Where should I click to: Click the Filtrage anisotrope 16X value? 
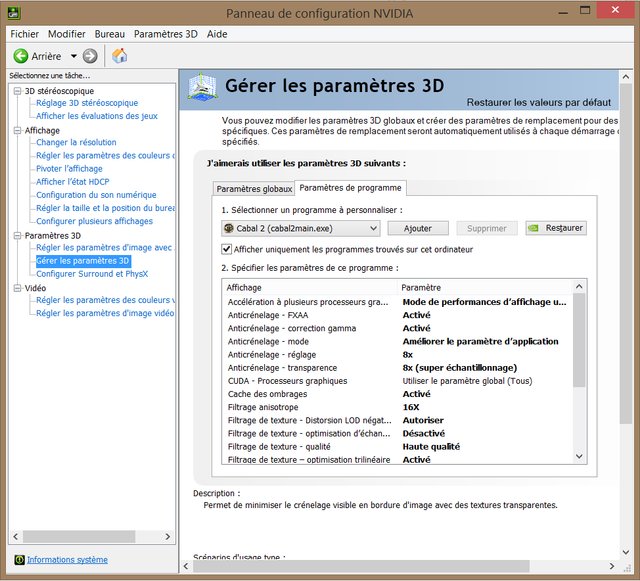point(411,407)
